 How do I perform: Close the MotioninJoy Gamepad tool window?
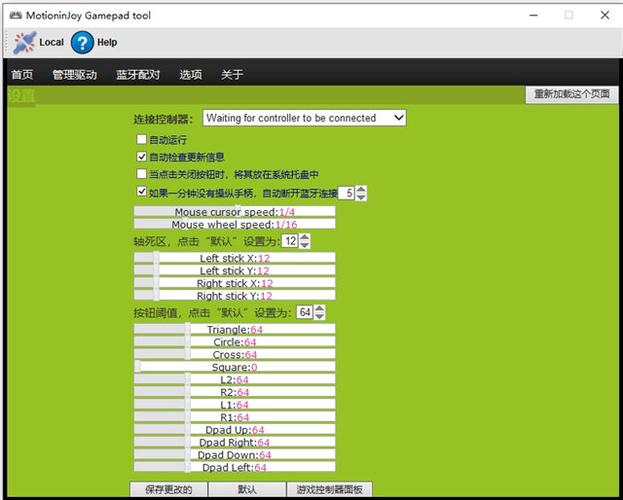tap(605, 16)
